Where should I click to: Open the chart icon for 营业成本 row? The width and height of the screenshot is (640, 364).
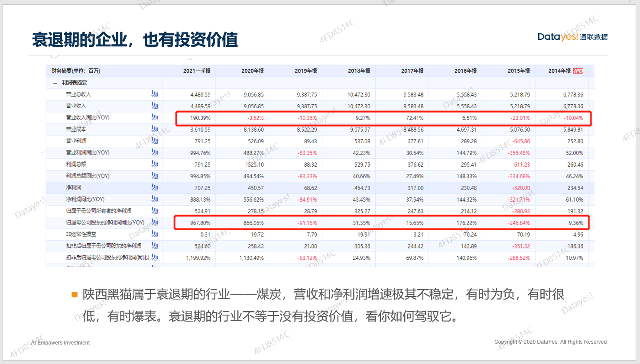pyautogui.click(x=155, y=129)
